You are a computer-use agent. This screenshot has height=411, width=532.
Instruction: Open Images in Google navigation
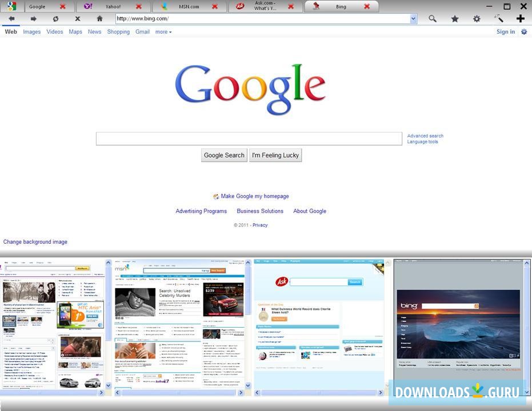point(31,32)
